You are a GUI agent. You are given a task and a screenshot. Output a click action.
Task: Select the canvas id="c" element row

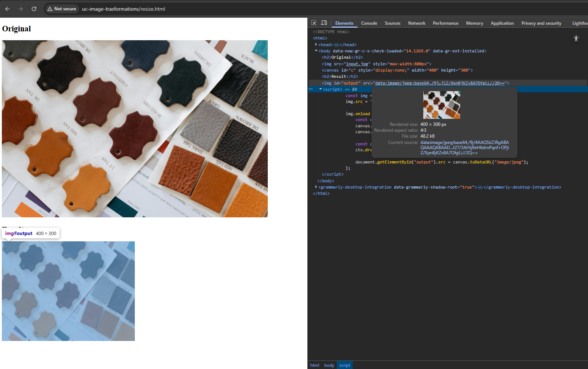(397, 70)
